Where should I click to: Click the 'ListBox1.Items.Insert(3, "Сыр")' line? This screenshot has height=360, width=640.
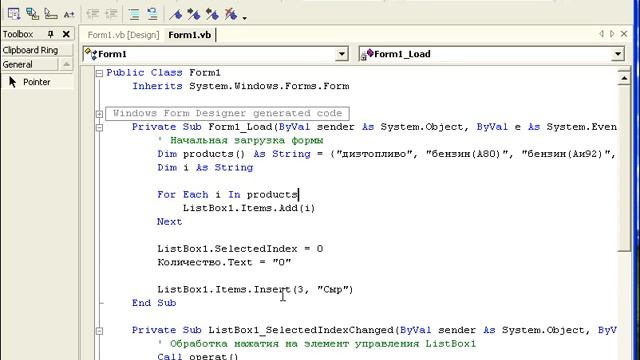click(255, 289)
